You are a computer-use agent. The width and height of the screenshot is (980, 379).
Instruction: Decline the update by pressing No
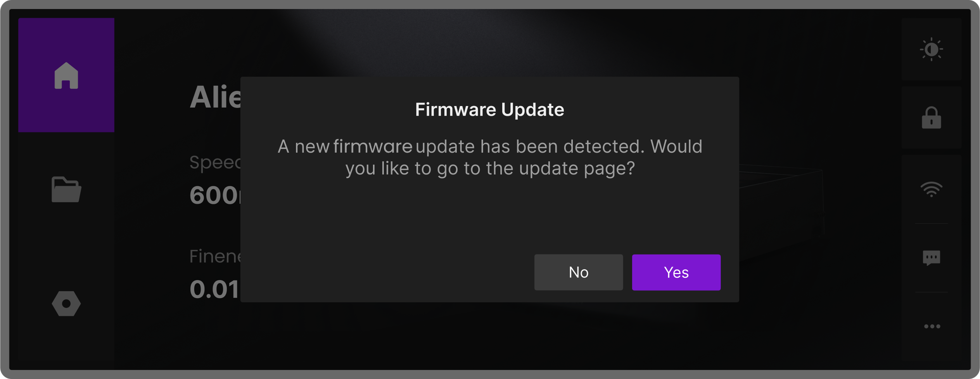(x=578, y=272)
